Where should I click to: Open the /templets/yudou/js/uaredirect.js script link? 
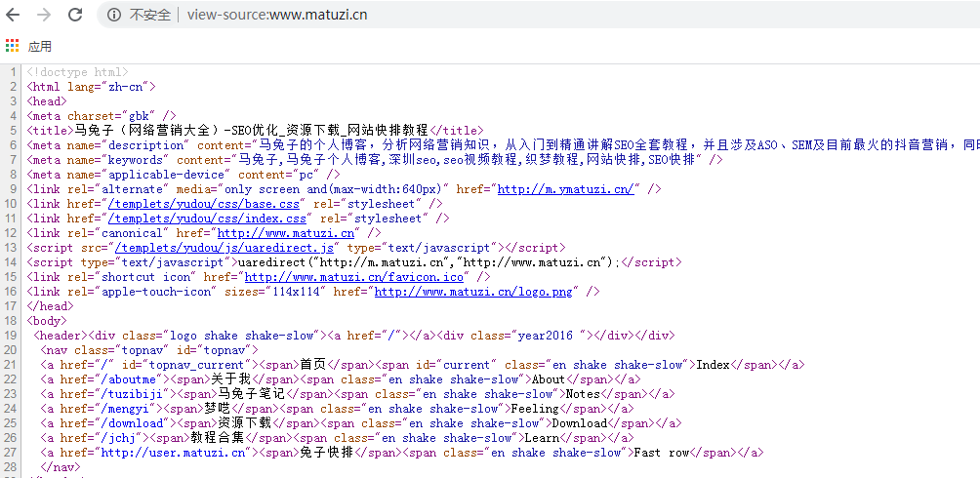point(225,248)
